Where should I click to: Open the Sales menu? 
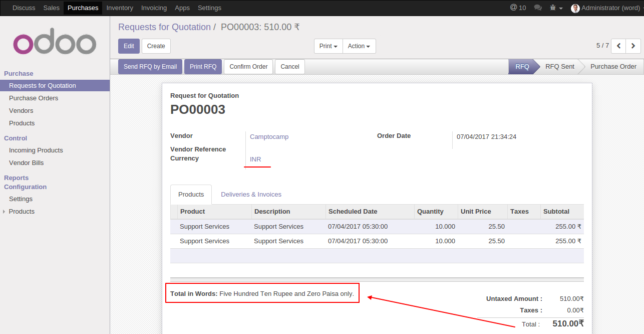click(x=52, y=8)
